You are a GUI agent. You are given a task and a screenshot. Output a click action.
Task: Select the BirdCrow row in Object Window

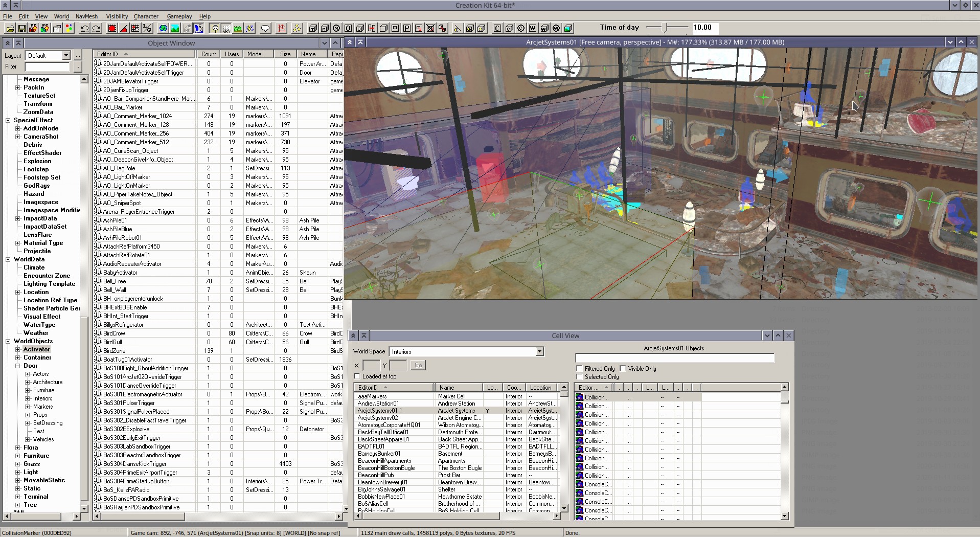[x=218, y=333]
